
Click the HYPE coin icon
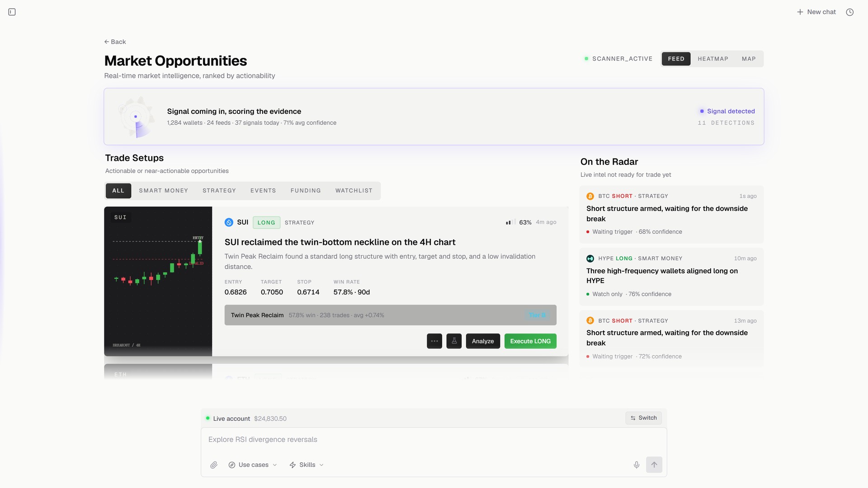pos(590,258)
